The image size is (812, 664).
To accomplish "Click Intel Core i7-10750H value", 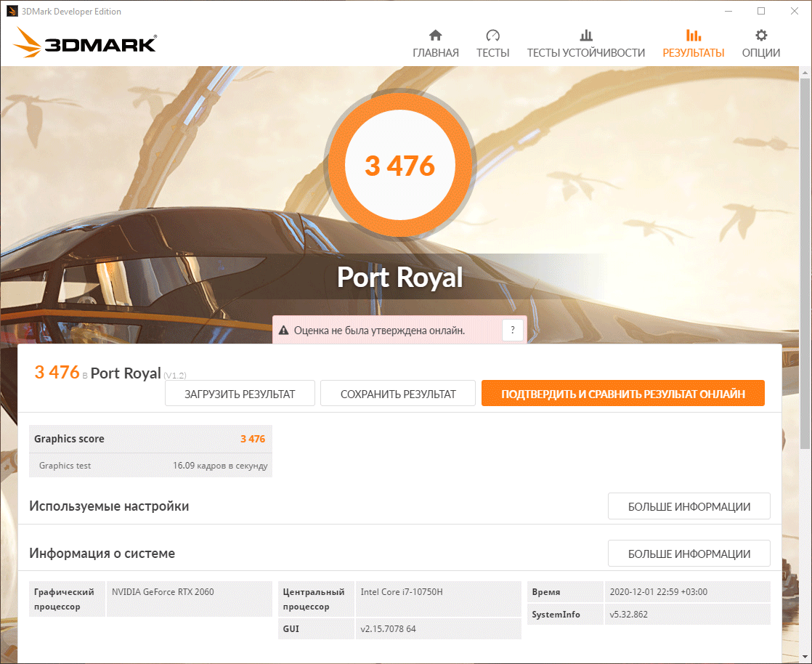I will [x=402, y=591].
